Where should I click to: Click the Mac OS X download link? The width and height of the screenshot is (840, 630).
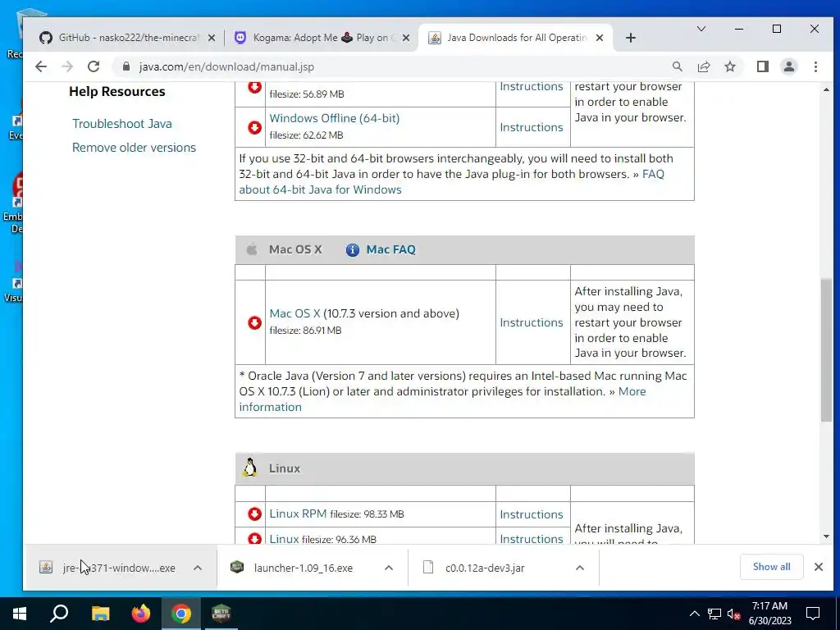click(x=294, y=313)
